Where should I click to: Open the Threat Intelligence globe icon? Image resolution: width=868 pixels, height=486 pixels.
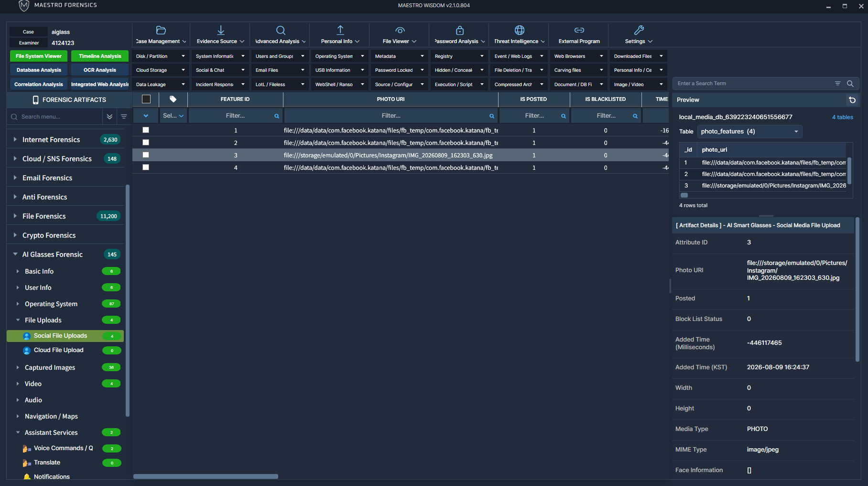click(520, 30)
